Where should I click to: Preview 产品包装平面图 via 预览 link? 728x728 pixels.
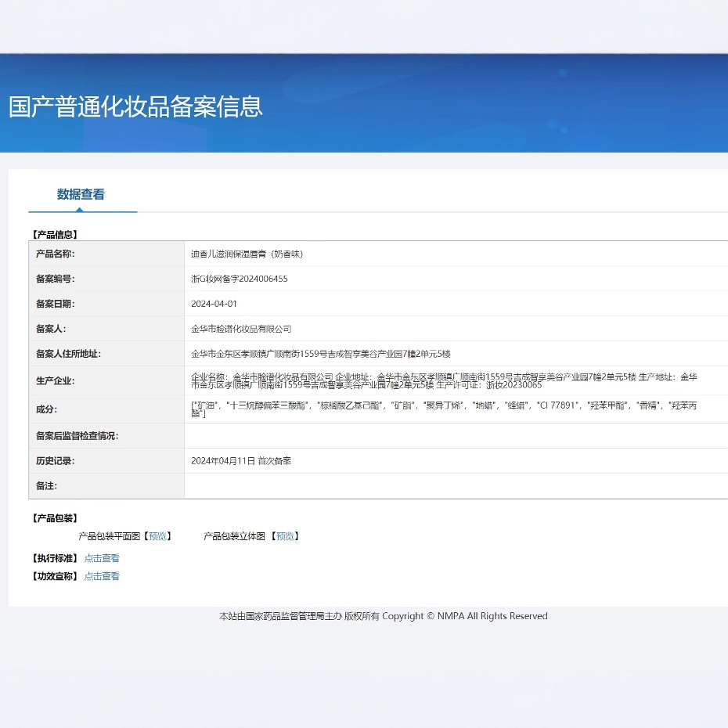[x=157, y=536]
